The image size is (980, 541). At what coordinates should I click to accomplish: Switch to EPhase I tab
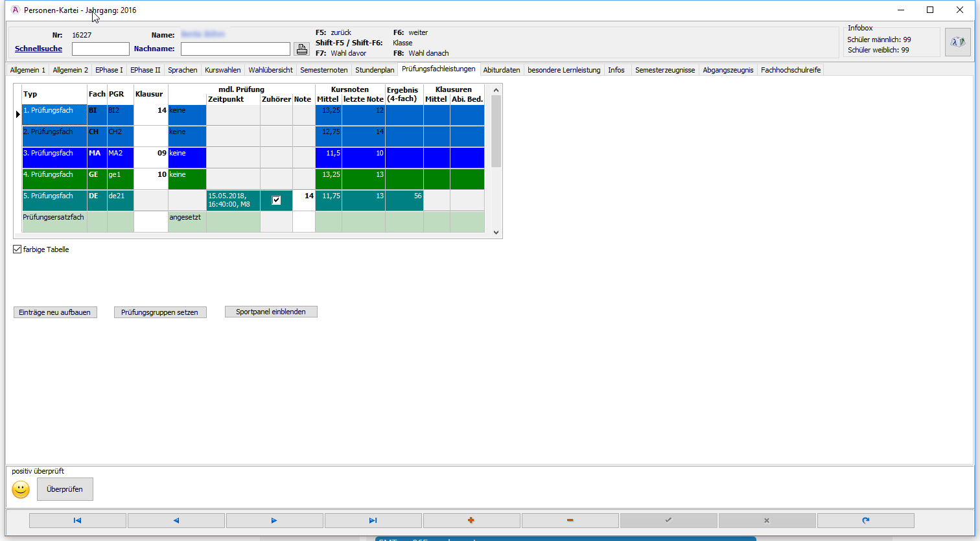[x=109, y=70]
